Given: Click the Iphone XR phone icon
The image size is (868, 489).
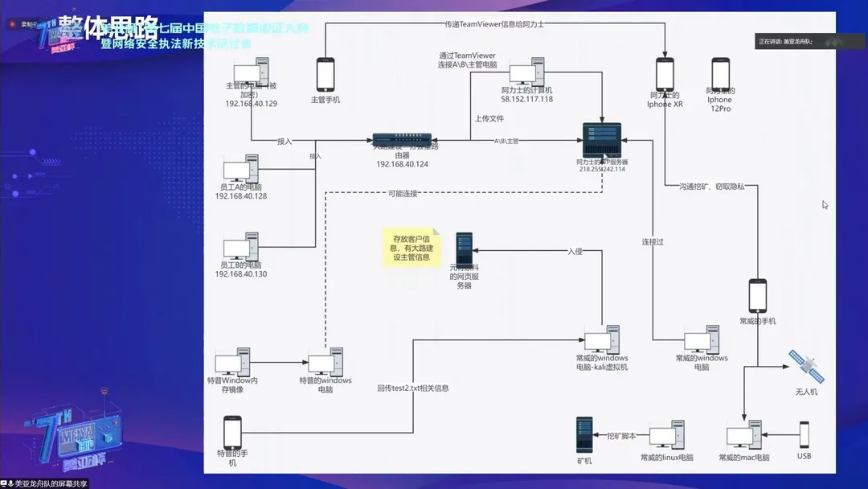Looking at the screenshot, I should 665,75.
